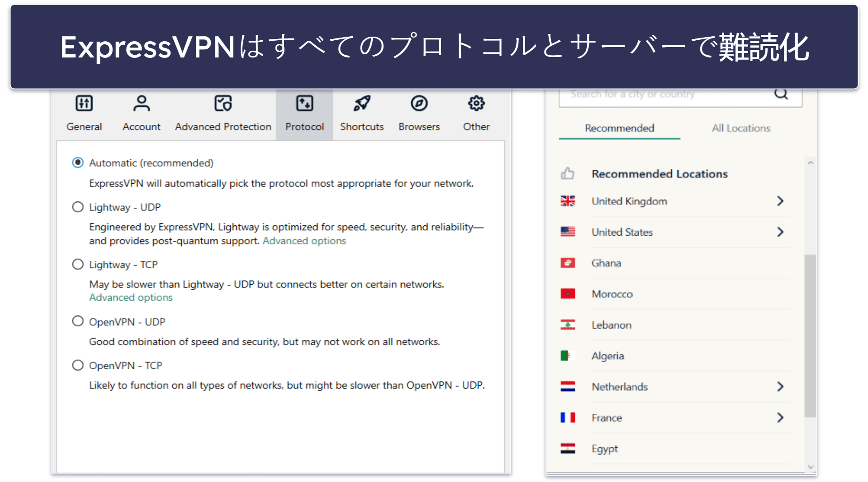The width and height of the screenshot is (868, 482).
Task: Click the Netherlands flag icon
Action: 568,387
